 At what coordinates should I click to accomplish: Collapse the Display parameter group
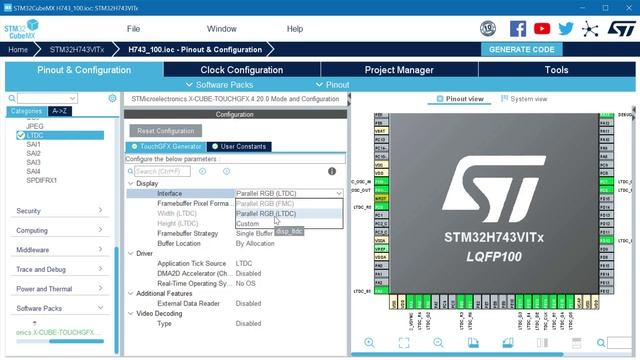pyautogui.click(x=131, y=184)
